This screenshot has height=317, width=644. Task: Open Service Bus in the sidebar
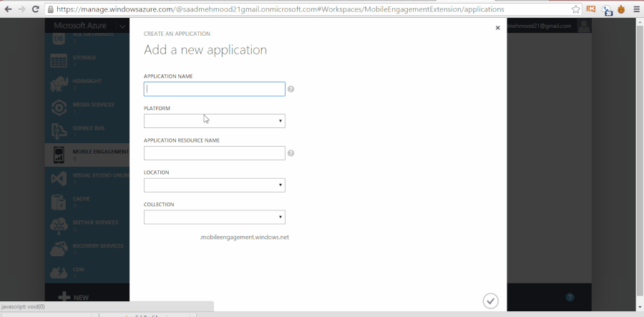pos(87,131)
